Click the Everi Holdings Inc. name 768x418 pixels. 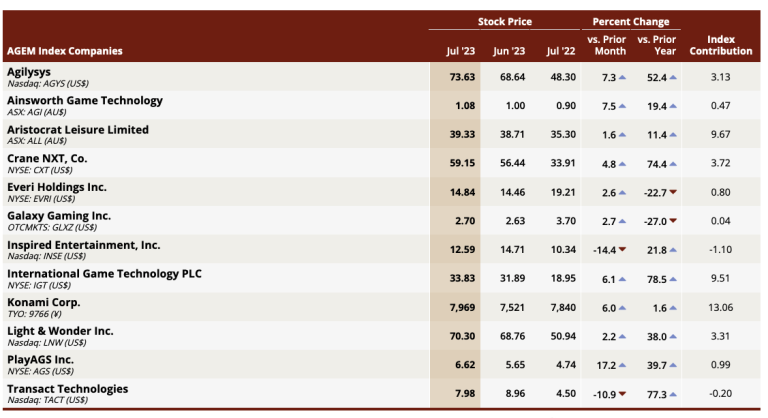point(57,187)
